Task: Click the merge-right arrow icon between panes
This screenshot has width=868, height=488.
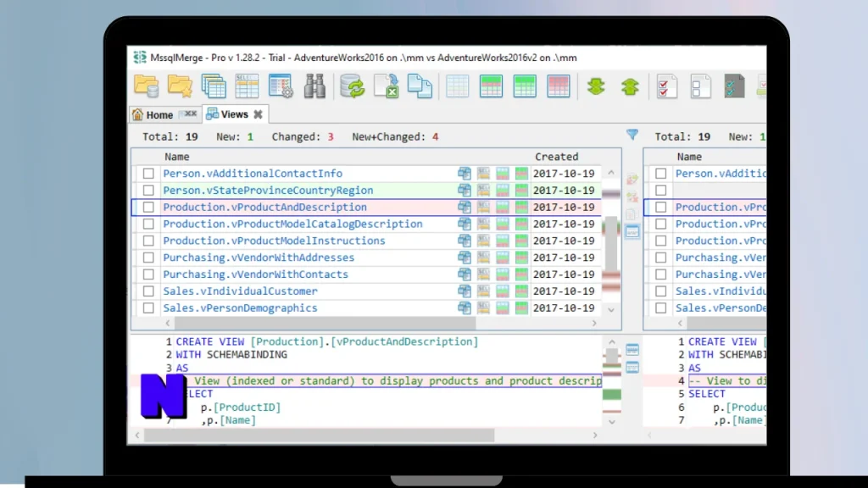Action: pyautogui.click(x=632, y=180)
